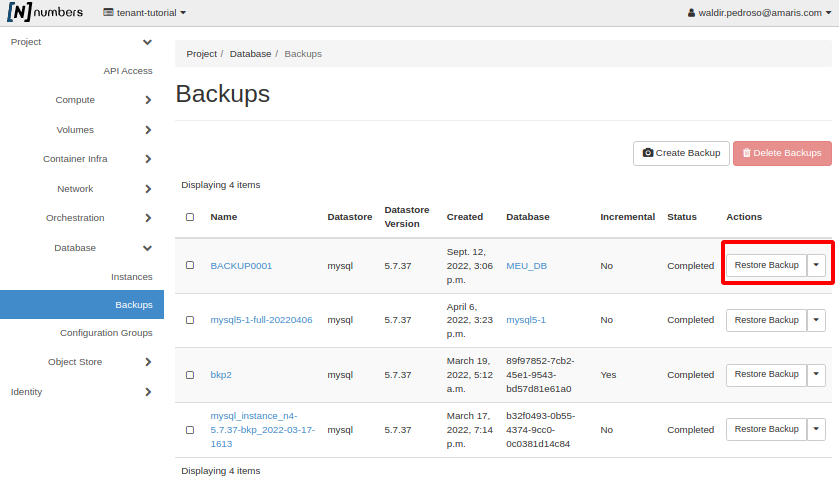
Task: Open actions dropdown arrow for BACKUP0001
Action: coord(816,265)
